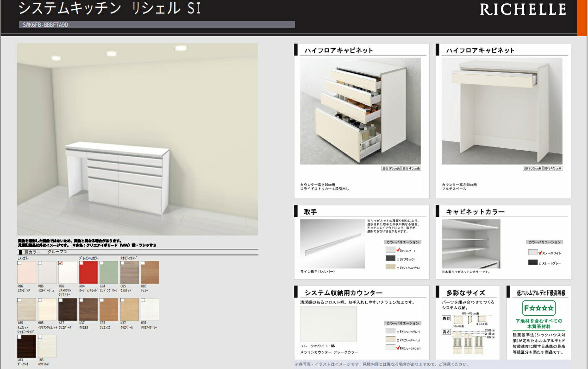The height and width of the screenshot is (369, 588).
Task: Select the U83 dark shiny wood swatch
Action: (x=26, y=346)
